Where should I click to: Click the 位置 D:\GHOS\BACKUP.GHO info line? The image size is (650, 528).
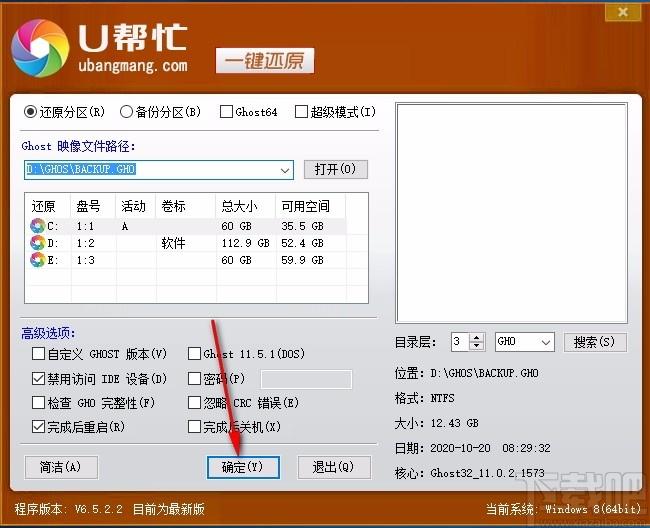pyautogui.click(x=466, y=373)
